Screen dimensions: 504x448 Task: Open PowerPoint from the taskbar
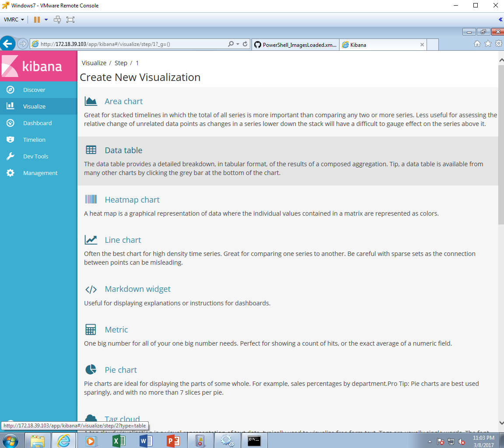tap(173, 441)
